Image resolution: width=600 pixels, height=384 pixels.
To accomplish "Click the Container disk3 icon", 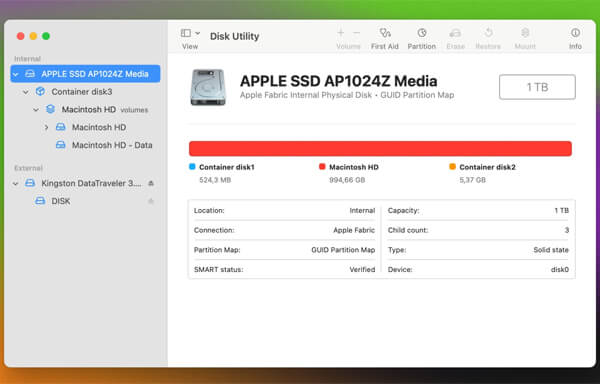I will pos(40,91).
